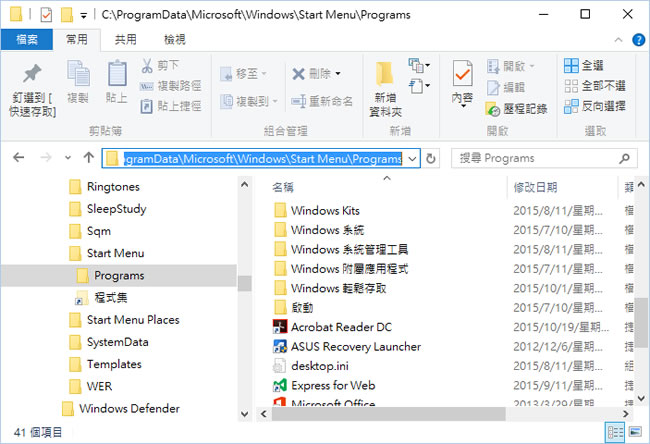Open the address bar history dropdown

412,158
